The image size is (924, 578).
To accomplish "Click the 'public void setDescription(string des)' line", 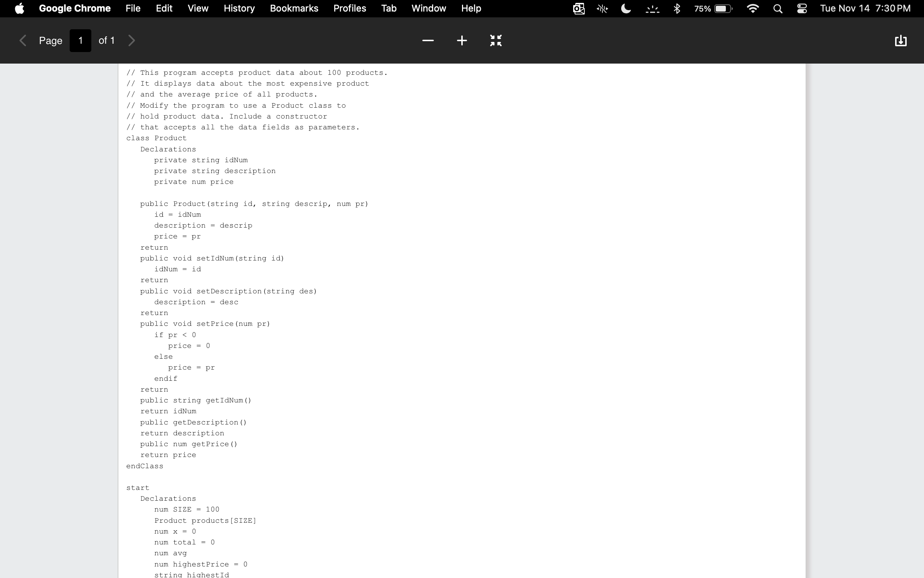I will (229, 291).
